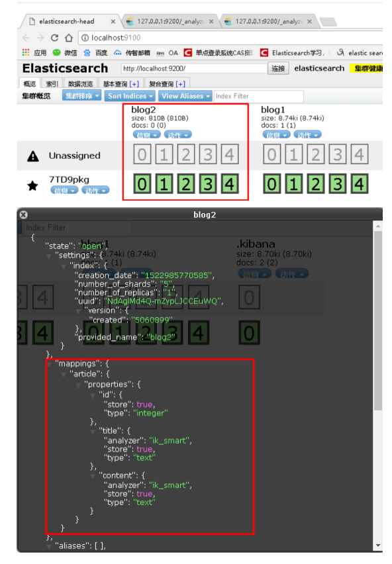Screen dimensions: 392x564
Task: Click the dialog scrollbar up arrow
Action: coord(378,226)
